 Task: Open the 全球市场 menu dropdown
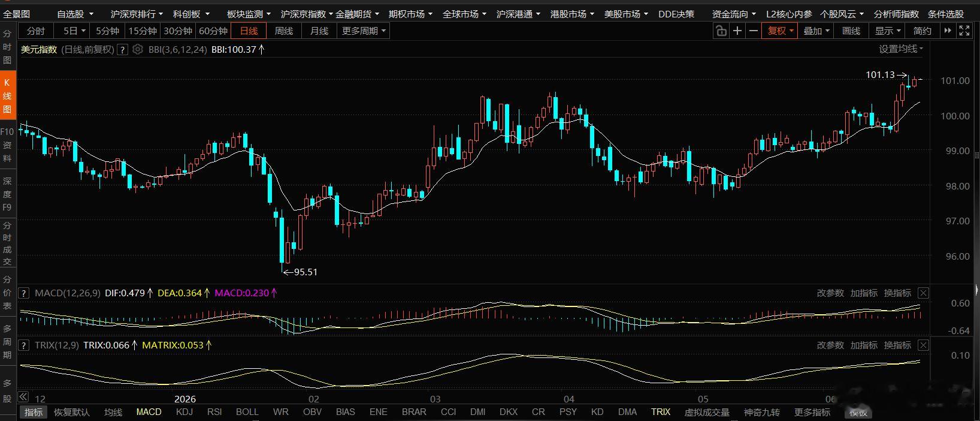click(x=464, y=14)
